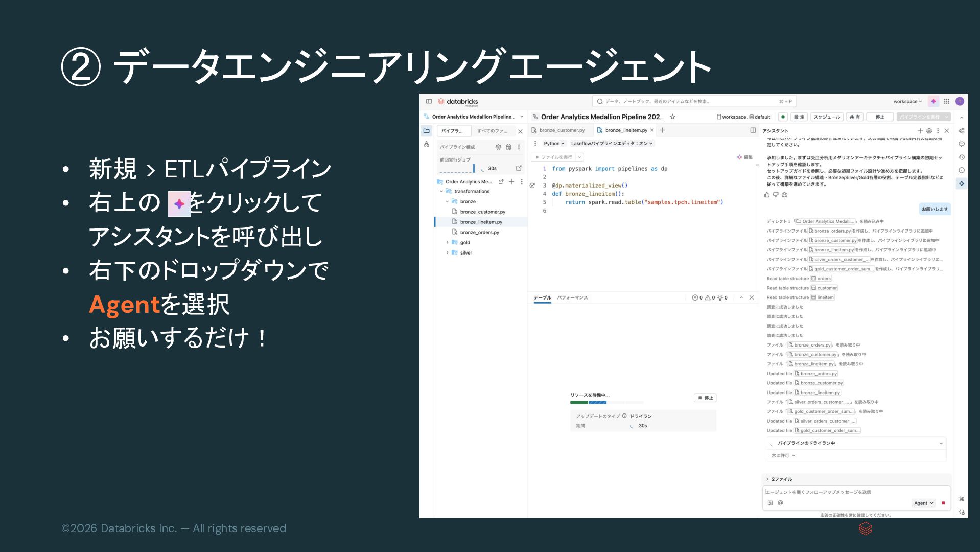Click the sort icon beside Order Analytics Me...
Image resolution: width=980 pixels, height=552 pixels.
point(501,181)
